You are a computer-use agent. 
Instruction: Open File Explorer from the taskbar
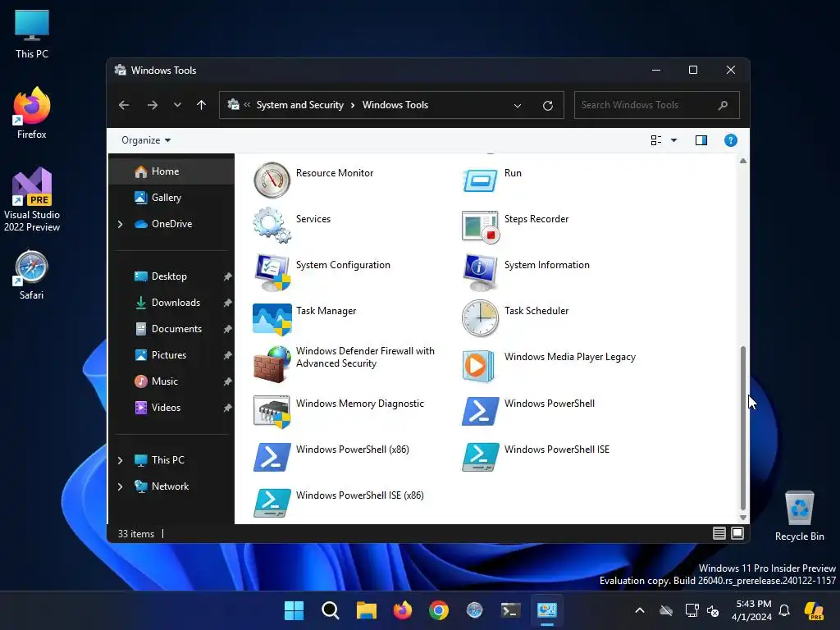(367, 610)
